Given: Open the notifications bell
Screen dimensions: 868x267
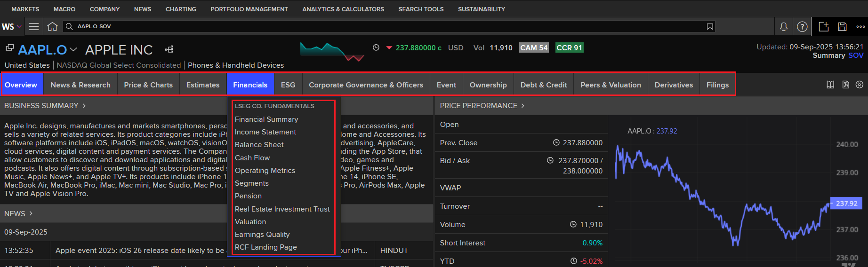Looking at the screenshot, I should 783,27.
